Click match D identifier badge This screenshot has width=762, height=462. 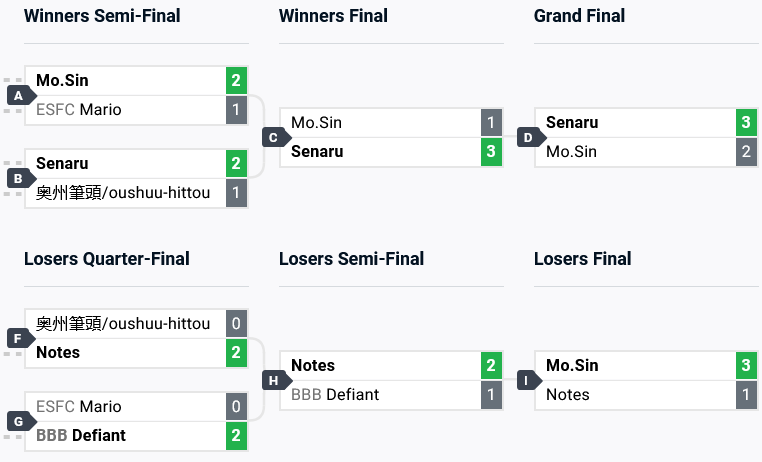tap(529, 137)
